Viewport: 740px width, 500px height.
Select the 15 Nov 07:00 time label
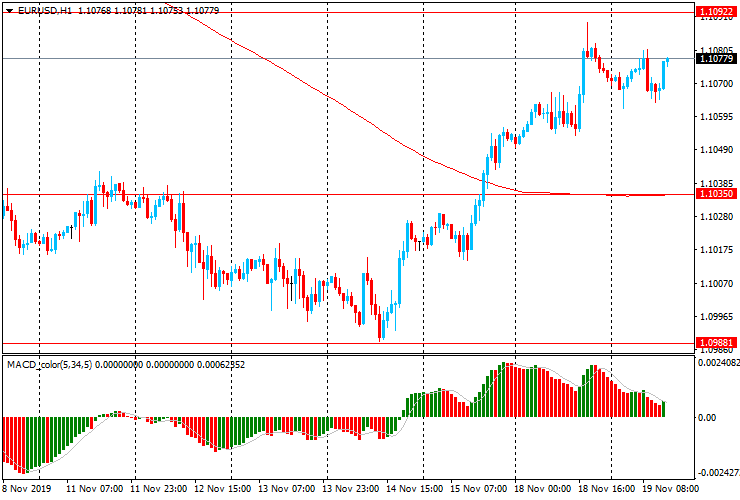click(479, 488)
